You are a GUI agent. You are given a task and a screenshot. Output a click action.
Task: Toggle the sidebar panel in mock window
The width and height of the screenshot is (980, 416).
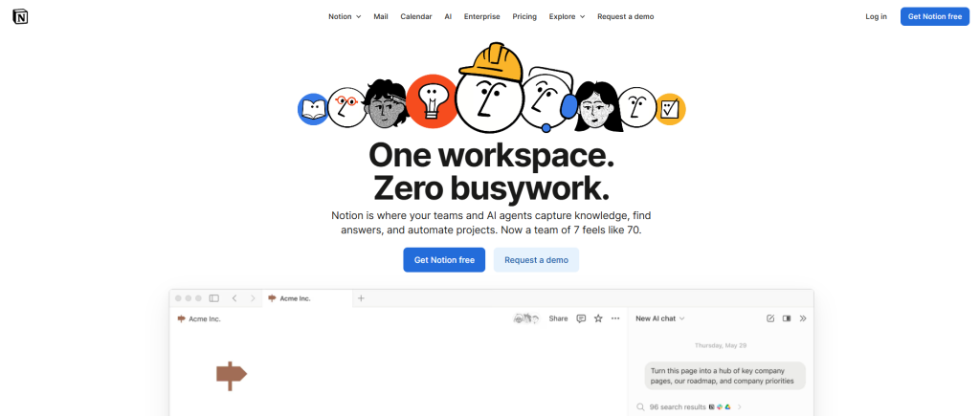pyautogui.click(x=213, y=298)
